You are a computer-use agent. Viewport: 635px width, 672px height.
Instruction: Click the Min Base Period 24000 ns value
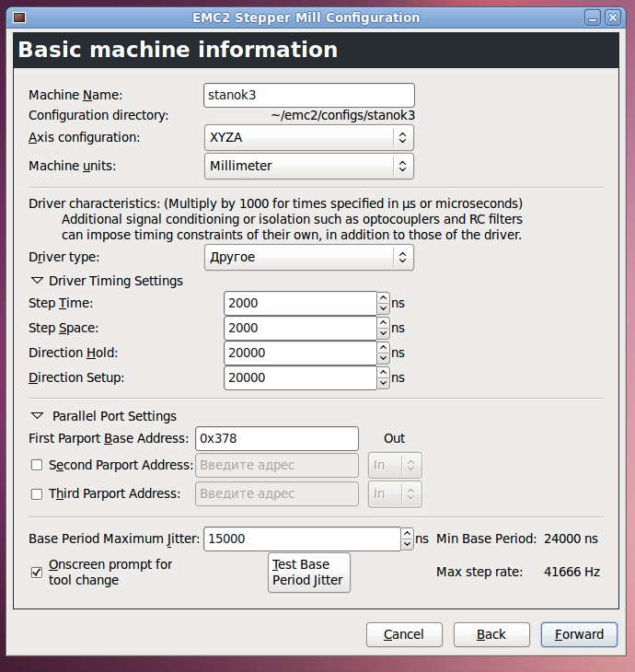[x=571, y=539]
